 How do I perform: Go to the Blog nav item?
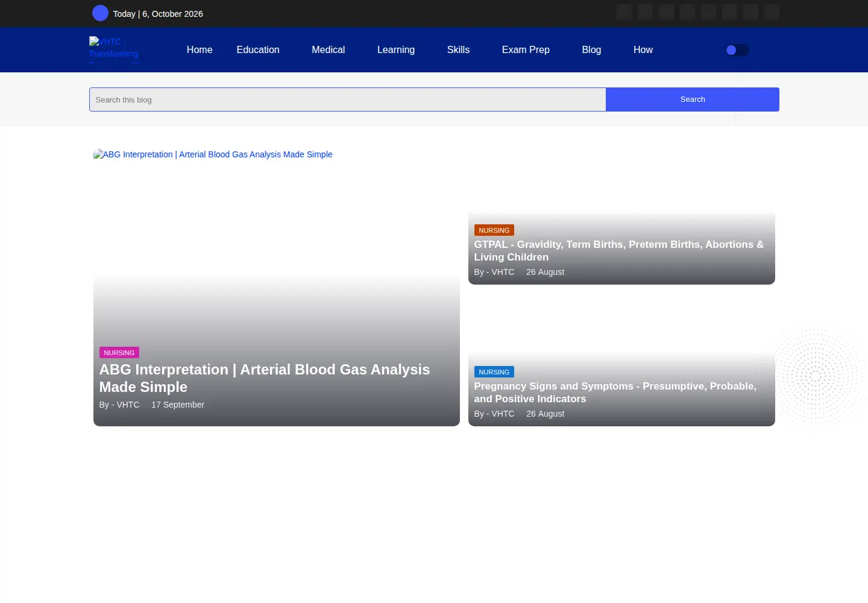point(591,50)
